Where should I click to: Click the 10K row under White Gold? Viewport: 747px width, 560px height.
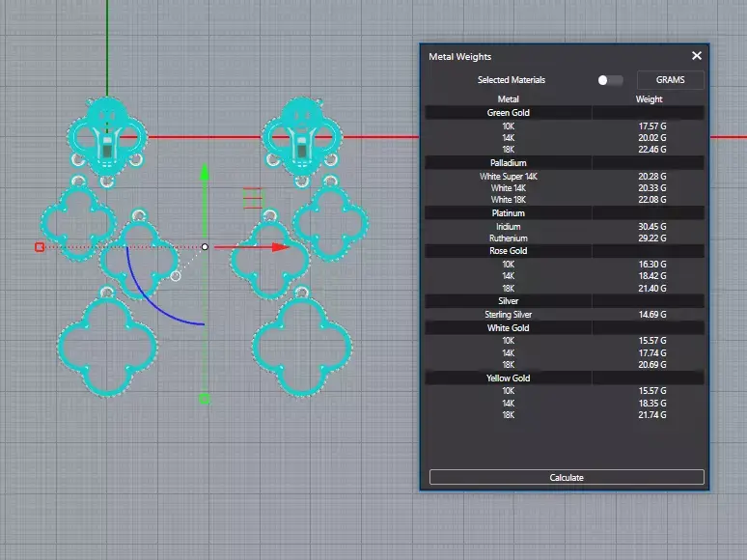(565, 340)
